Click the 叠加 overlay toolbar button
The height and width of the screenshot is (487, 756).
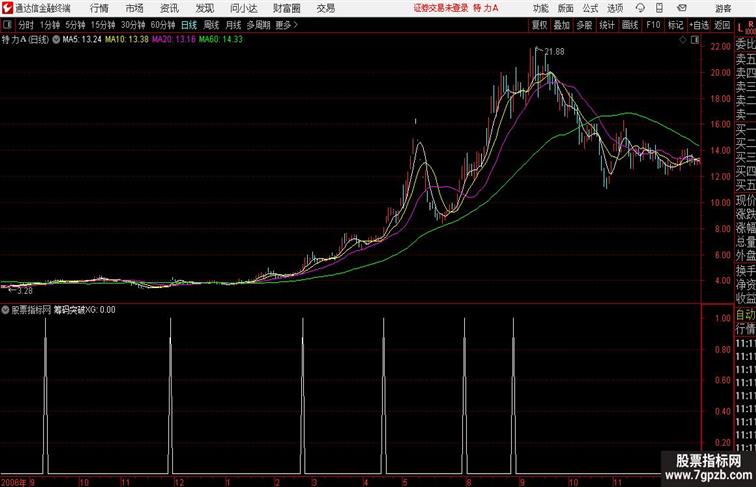[x=562, y=25]
